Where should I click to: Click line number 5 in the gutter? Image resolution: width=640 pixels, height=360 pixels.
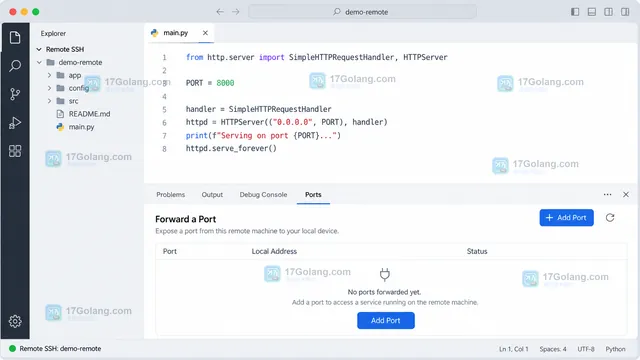click(x=164, y=110)
